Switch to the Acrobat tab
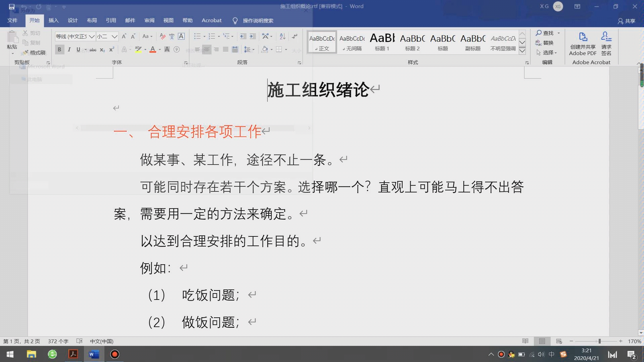 212,20
